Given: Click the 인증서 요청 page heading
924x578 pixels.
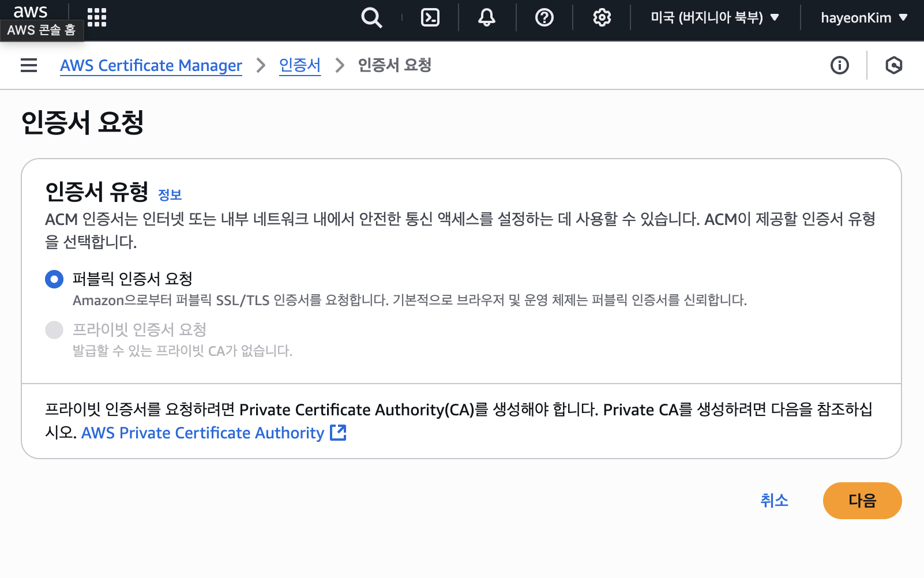Looking at the screenshot, I should (82, 123).
